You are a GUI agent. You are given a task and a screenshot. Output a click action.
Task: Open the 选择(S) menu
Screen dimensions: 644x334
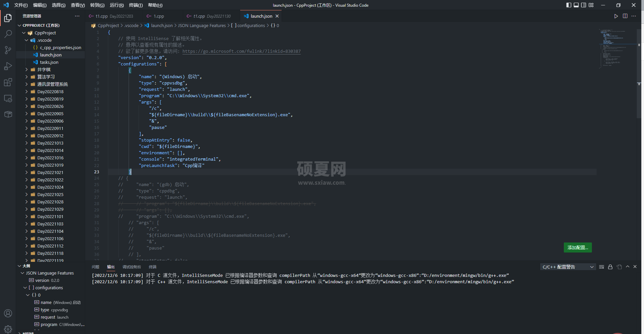(x=59, y=5)
